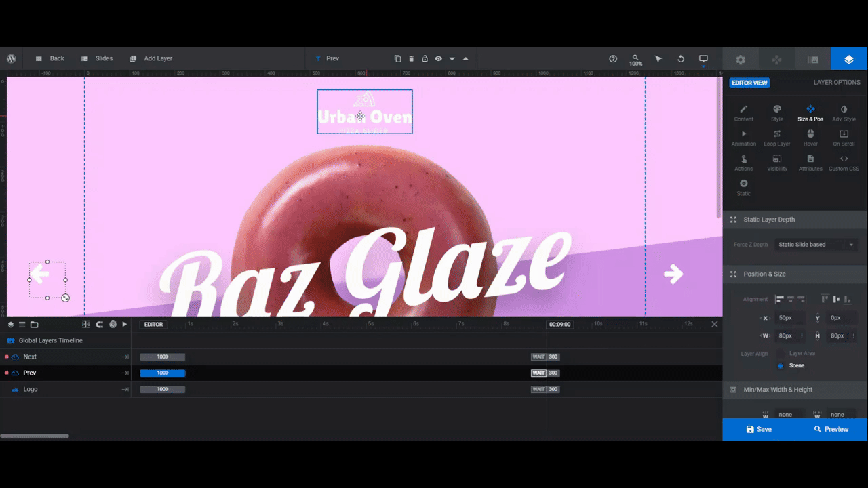
Task: Open the Force Z Depth dropdown
Action: click(816, 245)
